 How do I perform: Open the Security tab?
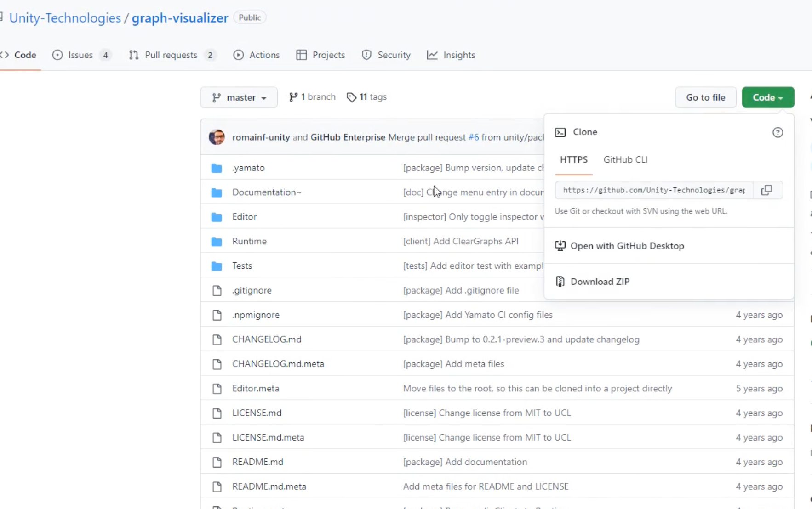tap(386, 55)
